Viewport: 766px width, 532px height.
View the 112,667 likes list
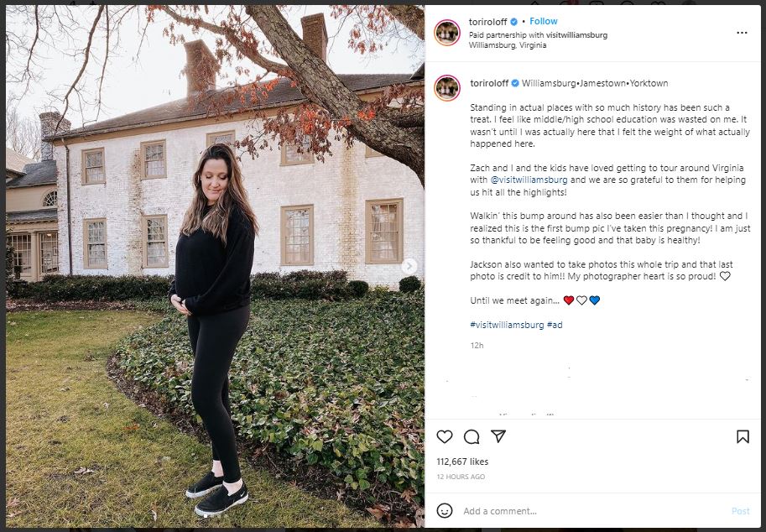(x=462, y=462)
